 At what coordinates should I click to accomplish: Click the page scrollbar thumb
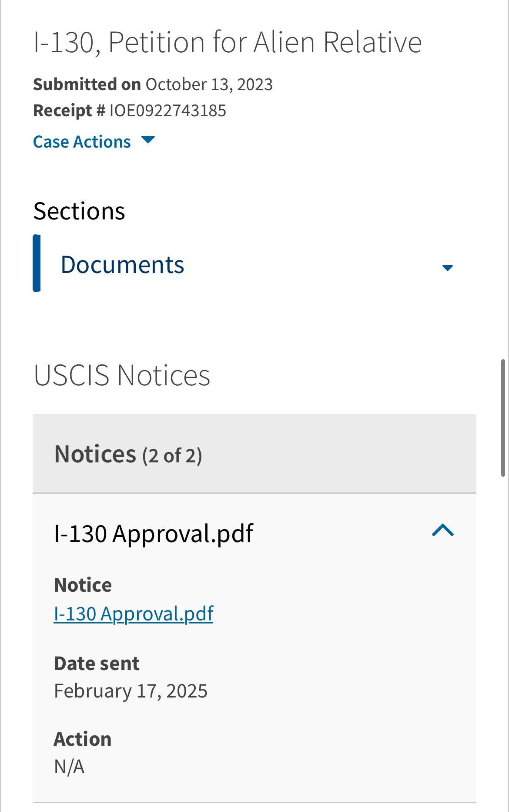click(503, 418)
